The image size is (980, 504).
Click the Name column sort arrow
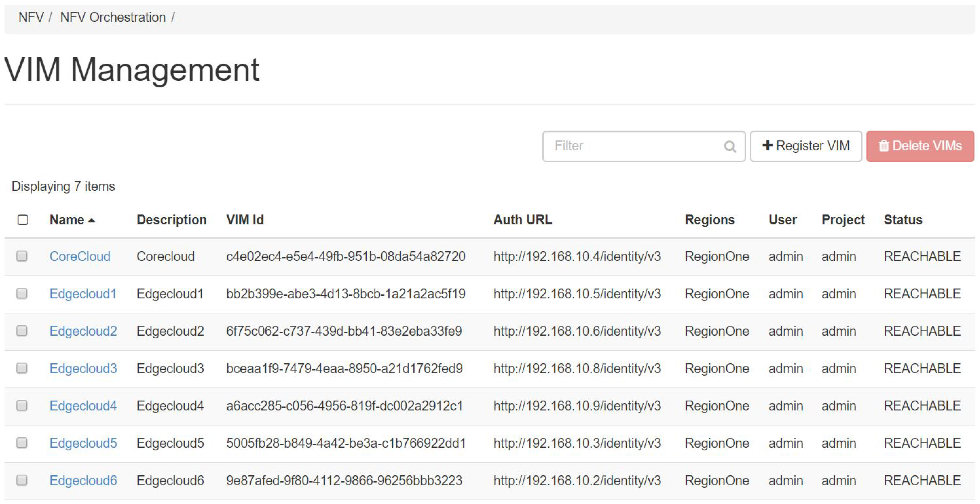(x=91, y=220)
